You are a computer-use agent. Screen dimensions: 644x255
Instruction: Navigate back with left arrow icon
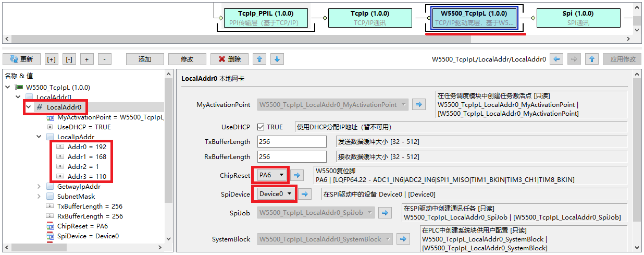coord(556,59)
